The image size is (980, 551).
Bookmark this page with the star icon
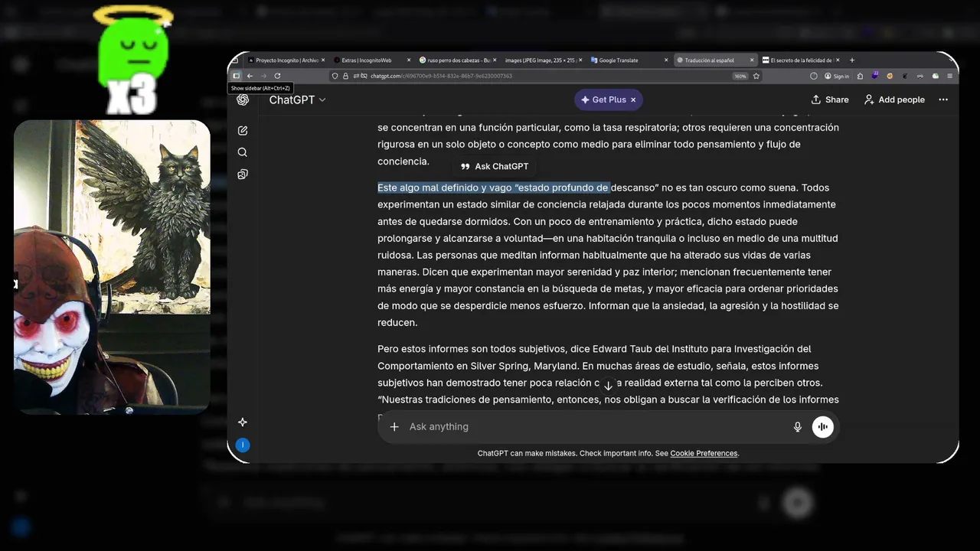coord(756,76)
